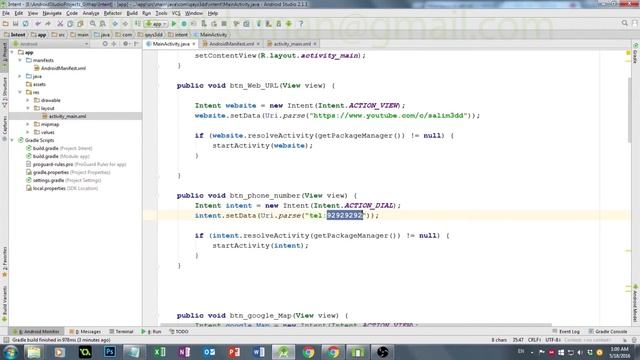Image resolution: width=640 pixels, height=360 pixels.
Task: Collapse the 'app' module tree node
Action: tap(12, 52)
